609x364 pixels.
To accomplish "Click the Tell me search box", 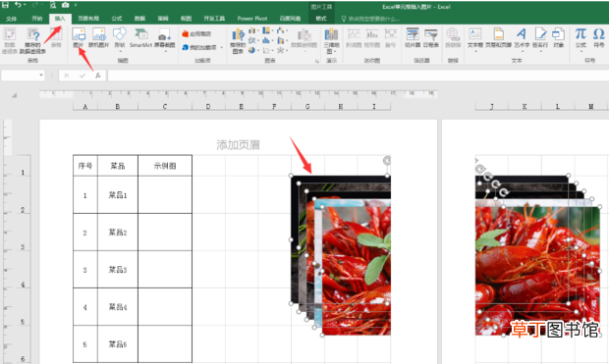I will point(369,19).
